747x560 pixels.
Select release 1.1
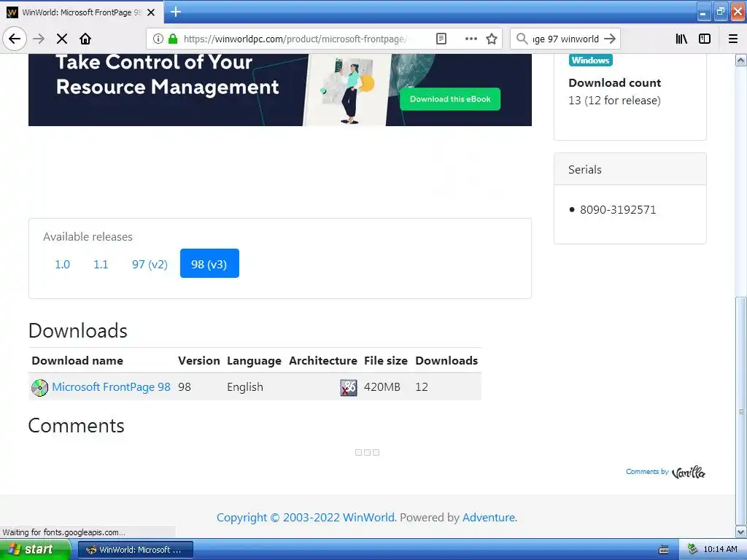coord(101,264)
